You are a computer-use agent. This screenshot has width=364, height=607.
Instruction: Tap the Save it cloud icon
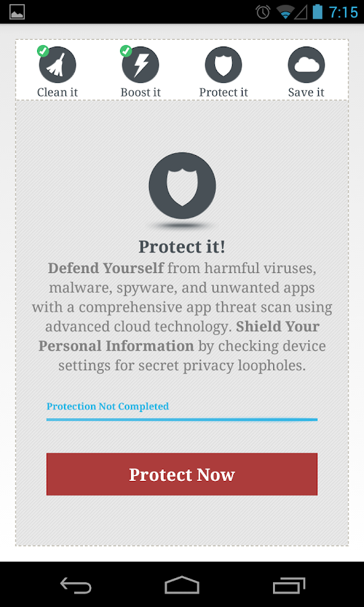pos(306,65)
